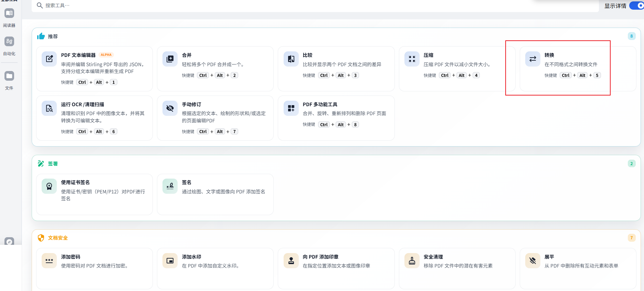Screen dimensions: 644x291
Task: Click the 推荐 thumbs-up icon
Action: pos(41,36)
